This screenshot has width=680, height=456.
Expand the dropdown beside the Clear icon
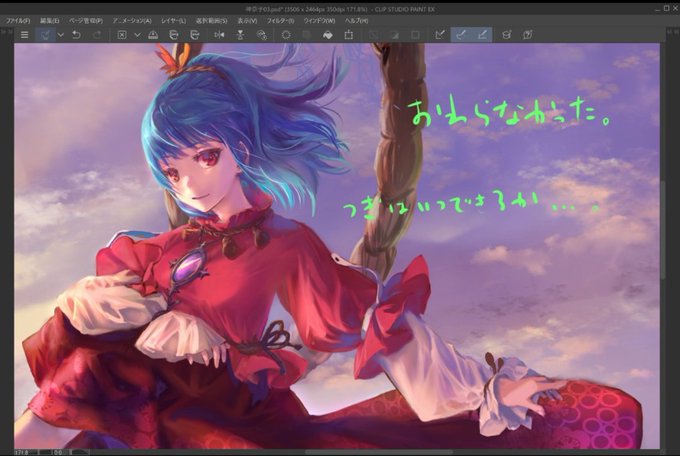pyautogui.click(x=137, y=35)
